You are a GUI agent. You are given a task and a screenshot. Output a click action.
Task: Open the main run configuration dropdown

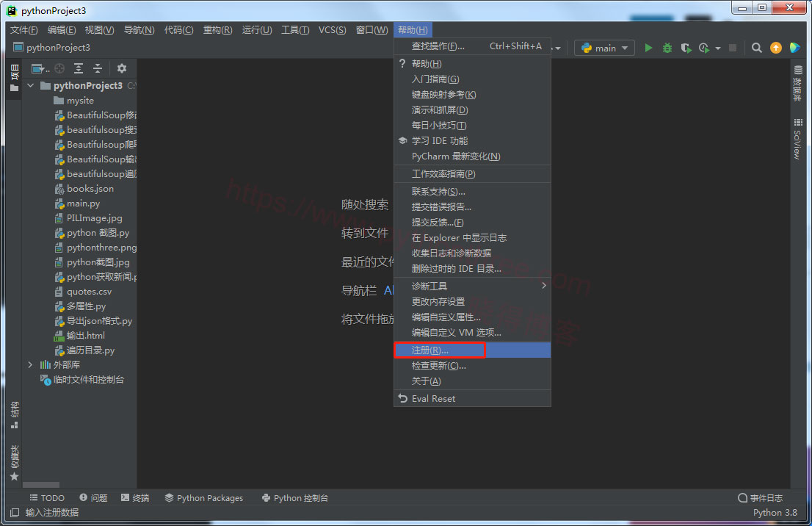point(605,48)
